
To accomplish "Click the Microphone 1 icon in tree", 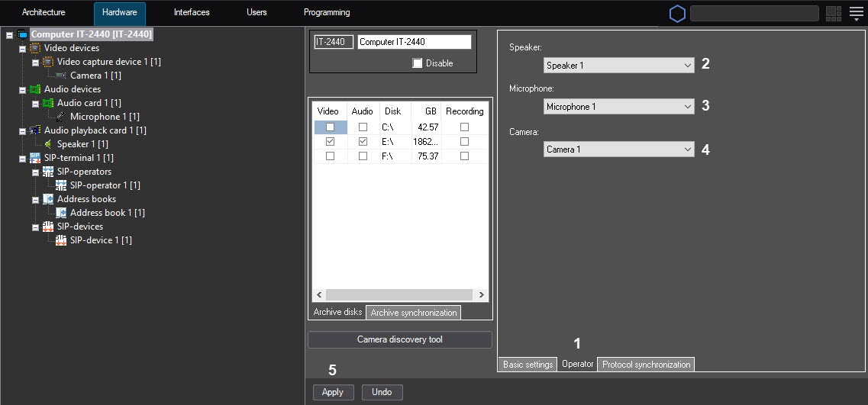I will (x=61, y=117).
